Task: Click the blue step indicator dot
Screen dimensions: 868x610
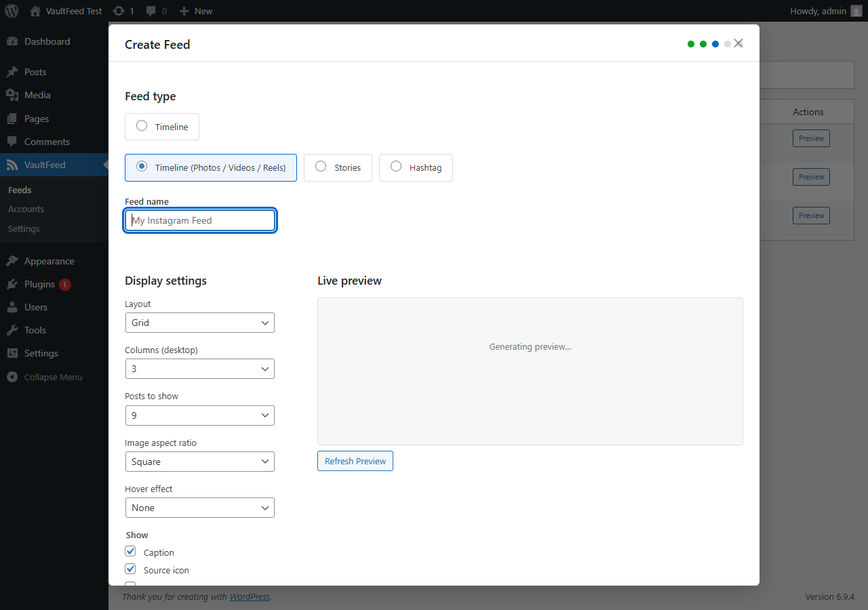Action: (715, 44)
